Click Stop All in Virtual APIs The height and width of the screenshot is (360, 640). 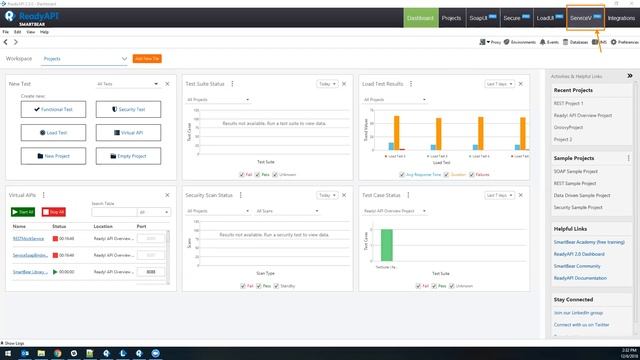tap(53, 212)
